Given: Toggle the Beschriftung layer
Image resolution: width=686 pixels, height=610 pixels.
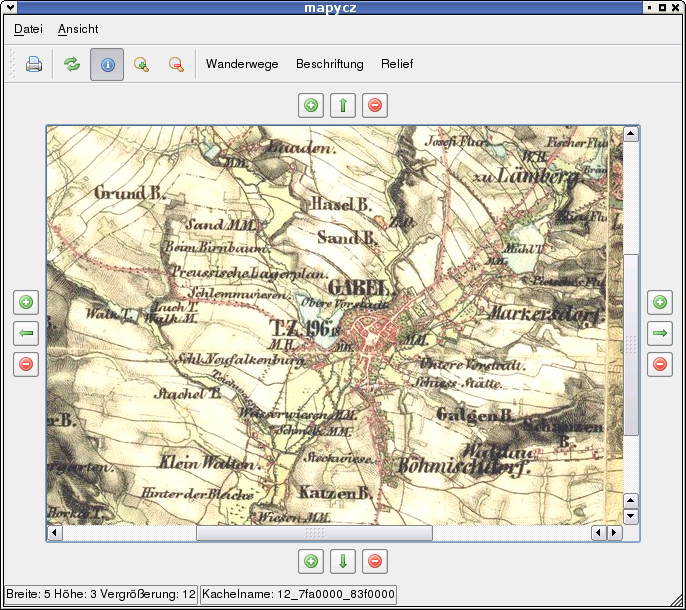Looking at the screenshot, I should click(x=330, y=64).
